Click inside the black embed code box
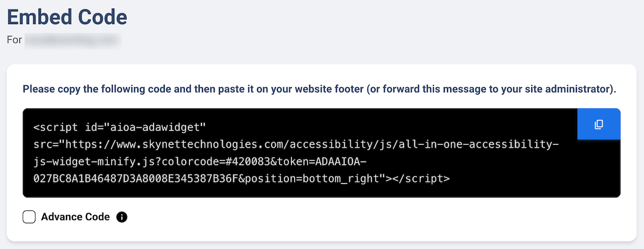 point(321,153)
